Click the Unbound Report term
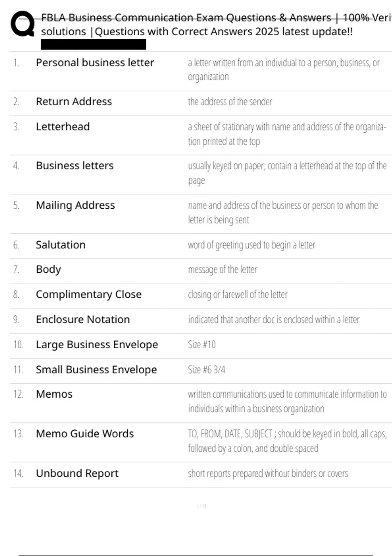The width and height of the screenshot is (392, 556). 77,473
